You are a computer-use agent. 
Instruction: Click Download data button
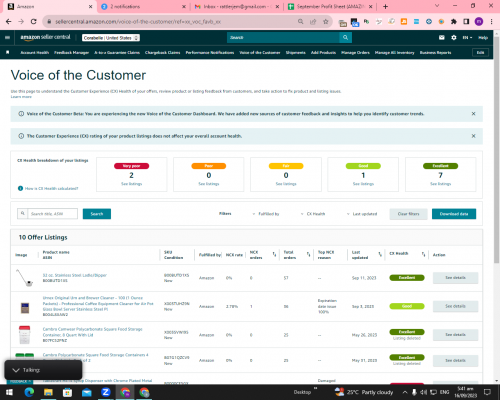[454, 214]
